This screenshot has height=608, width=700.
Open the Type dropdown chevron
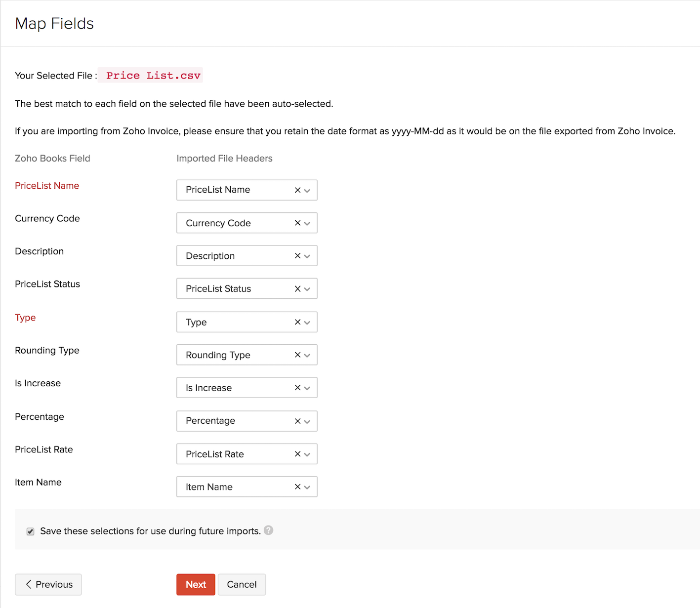coord(307,323)
